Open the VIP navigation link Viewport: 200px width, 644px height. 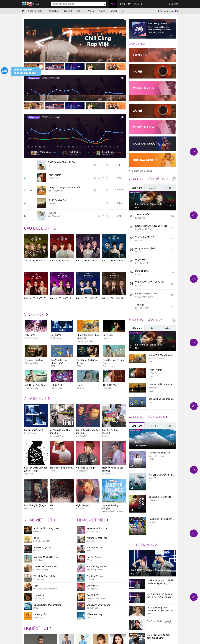[124, 11]
